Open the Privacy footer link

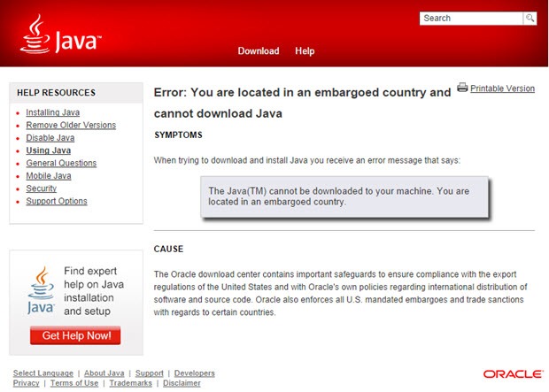[26, 383]
